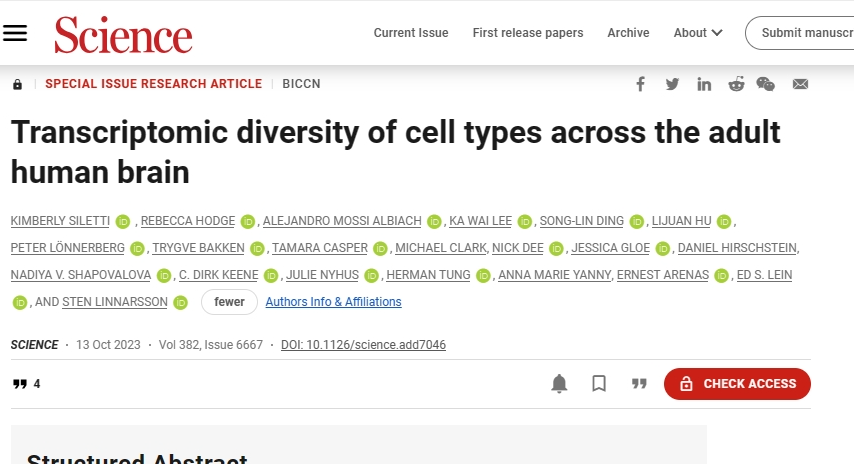Click the cite quotation icon beside bookmark
The height and width of the screenshot is (464, 854).
click(639, 384)
